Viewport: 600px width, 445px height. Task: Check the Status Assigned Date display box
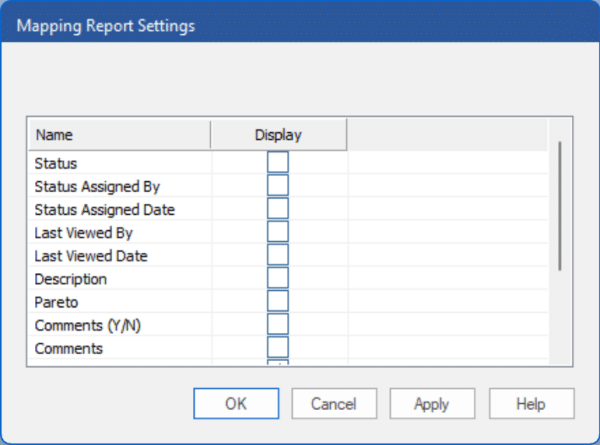click(278, 209)
